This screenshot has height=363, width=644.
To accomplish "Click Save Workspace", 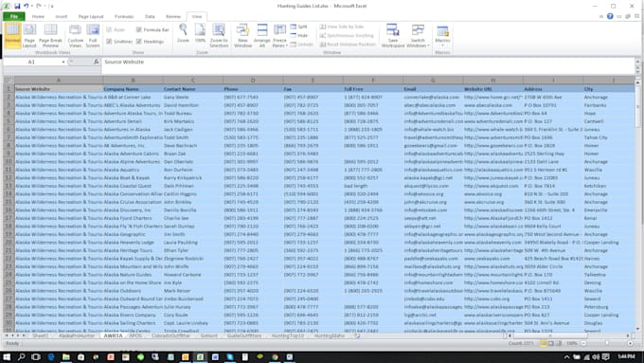I will point(393,36).
